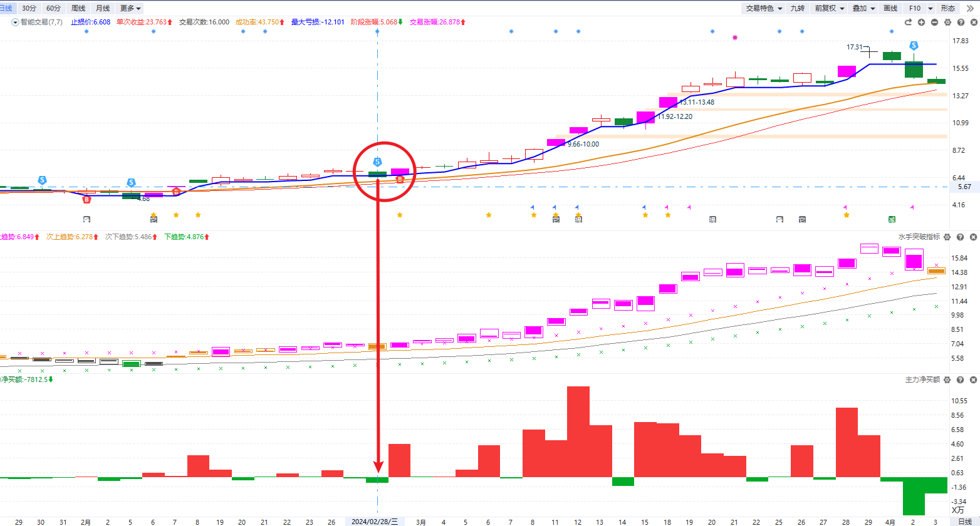
Task: Close the 水手突破指标 panel
Action: click(973, 237)
